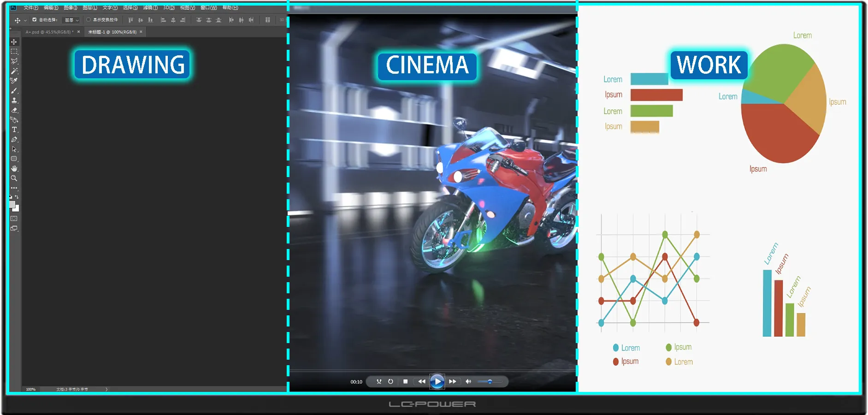Activate the Hand tool
868x415 pixels.
pos(14,168)
